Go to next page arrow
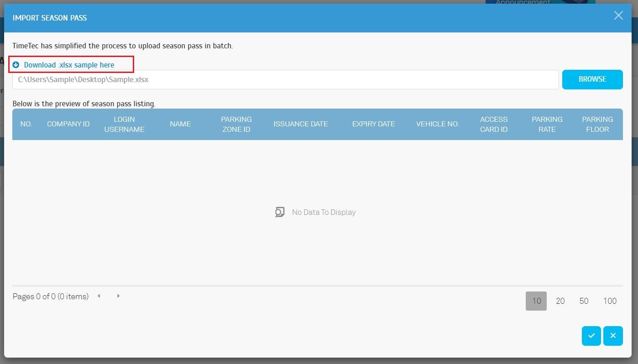Viewport: 638px width, 364px height. click(118, 296)
